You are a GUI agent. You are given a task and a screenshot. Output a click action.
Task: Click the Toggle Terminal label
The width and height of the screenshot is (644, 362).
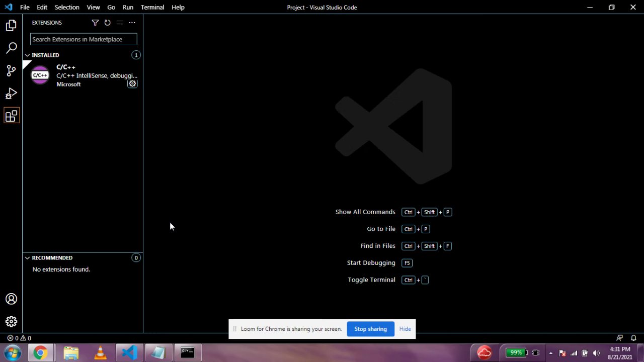[371, 280]
